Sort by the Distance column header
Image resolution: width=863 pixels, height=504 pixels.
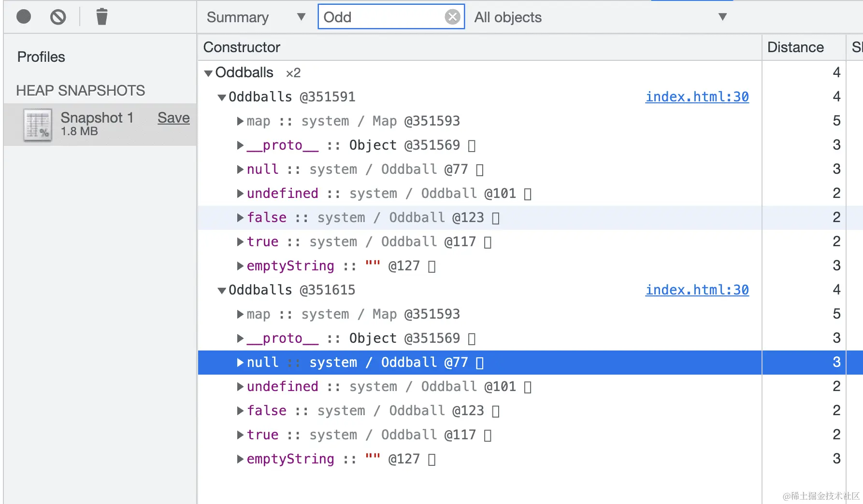tap(795, 47)
